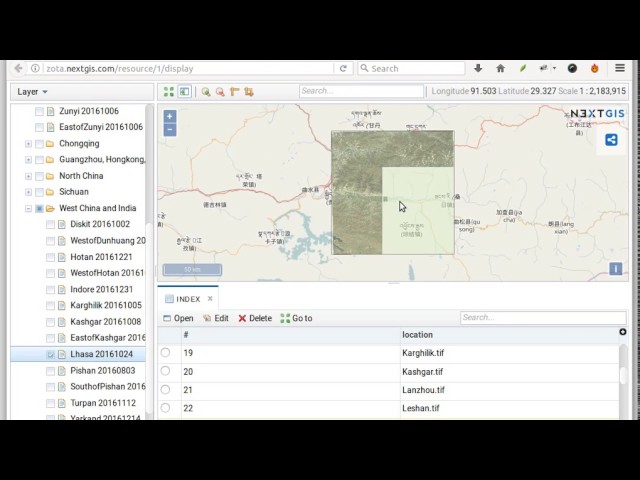Click the orange fire extension icon
This screenshot has height=480, width=640.
click(595, 68)
